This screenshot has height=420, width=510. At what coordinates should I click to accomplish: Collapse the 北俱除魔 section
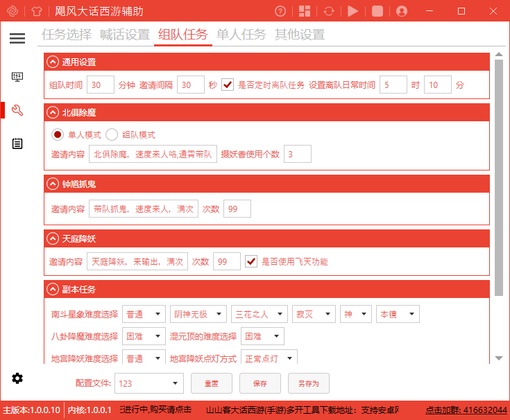point(52,112)
